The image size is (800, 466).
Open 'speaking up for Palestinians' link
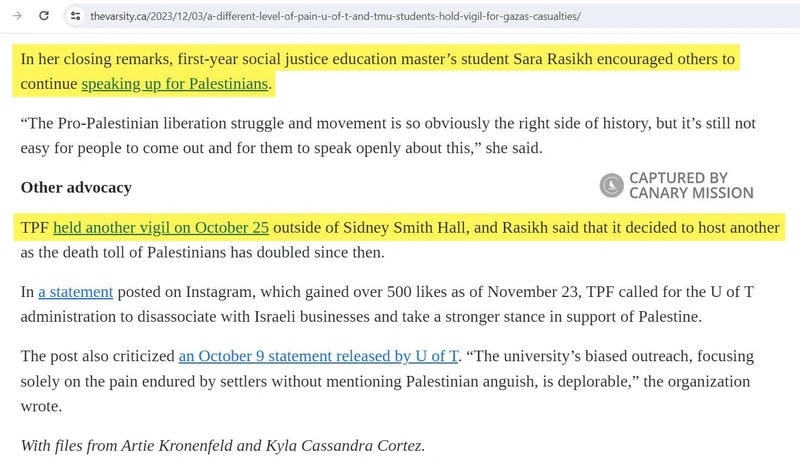(x=174, y=84)
